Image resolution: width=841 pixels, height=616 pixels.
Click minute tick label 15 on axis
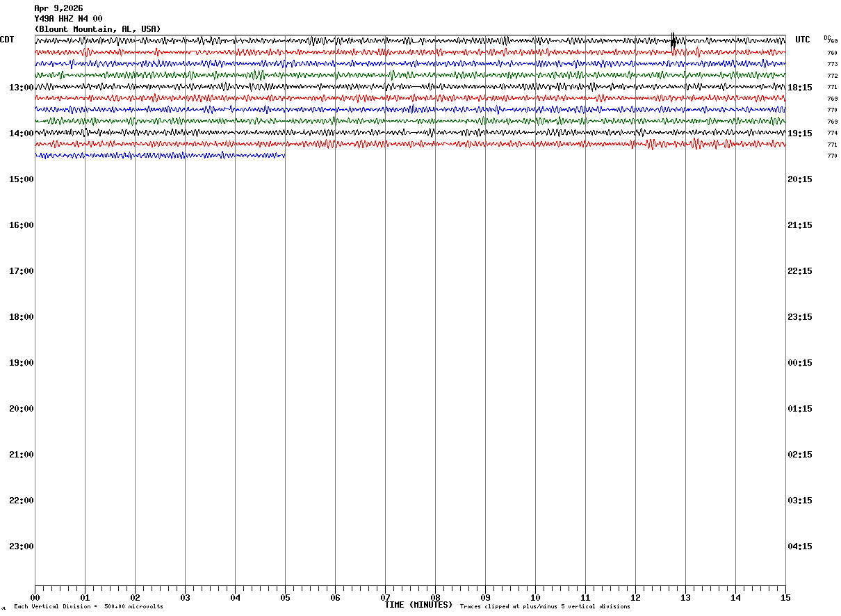[x=785, y=598]
